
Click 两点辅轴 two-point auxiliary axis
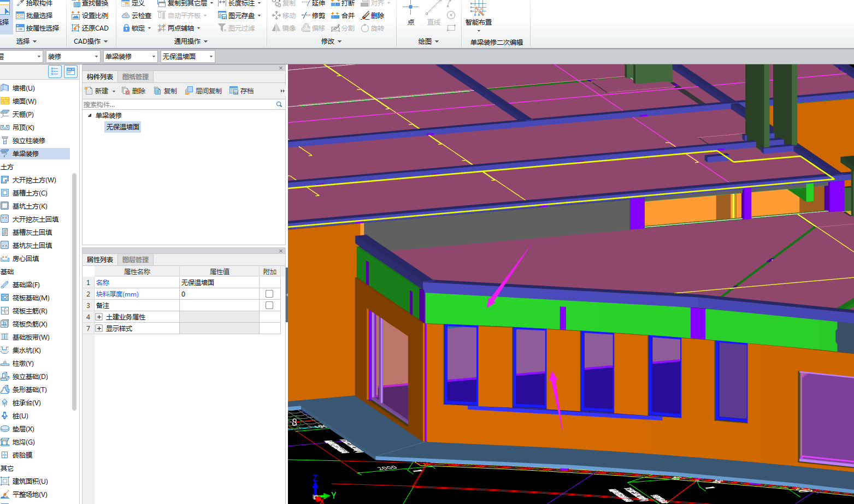click(179, 28)
